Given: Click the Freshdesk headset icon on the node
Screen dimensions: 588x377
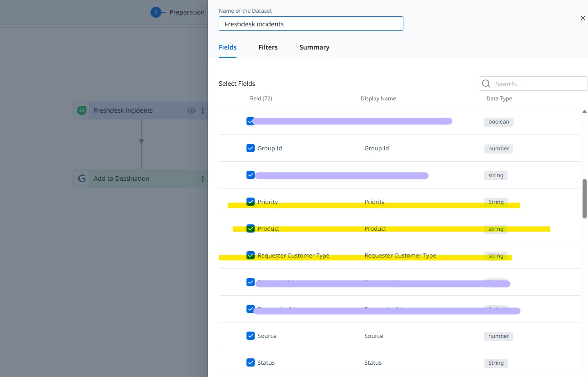Looking at the screenshot, I should pyautogui.click(x=82, y=110).
